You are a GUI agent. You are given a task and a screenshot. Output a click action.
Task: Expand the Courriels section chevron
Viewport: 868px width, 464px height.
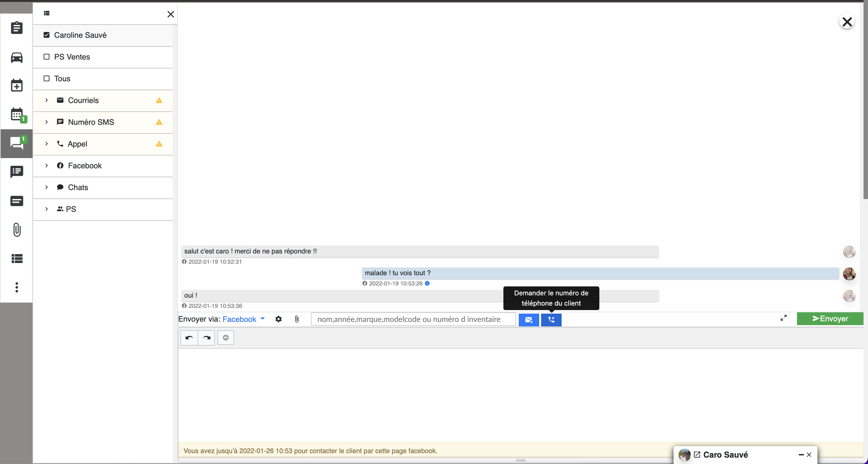click(46, 100)
